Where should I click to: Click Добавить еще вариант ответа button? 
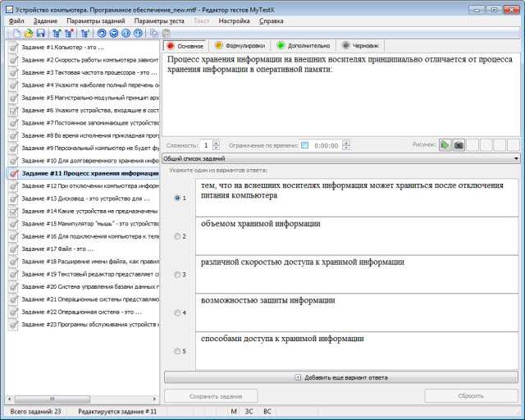point(341,377)
